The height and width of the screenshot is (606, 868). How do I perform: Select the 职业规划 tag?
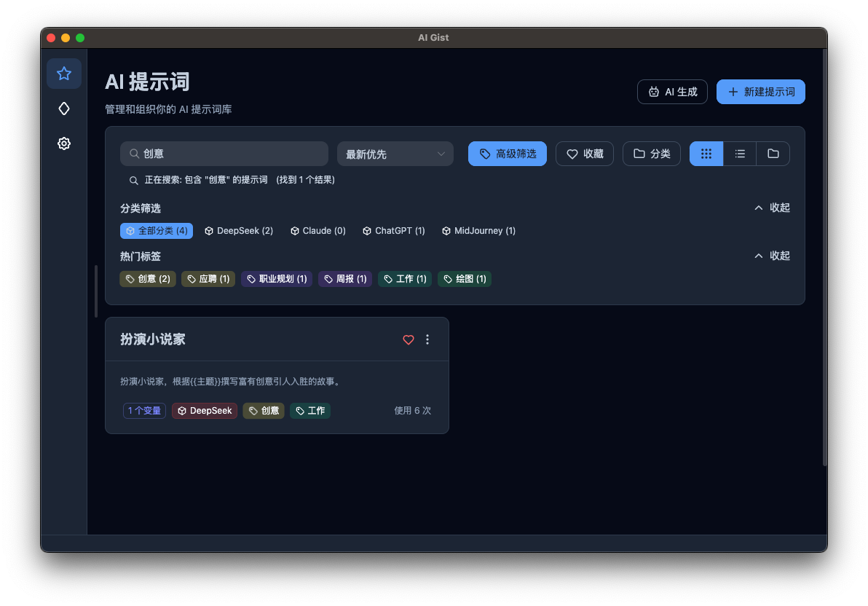276,278
